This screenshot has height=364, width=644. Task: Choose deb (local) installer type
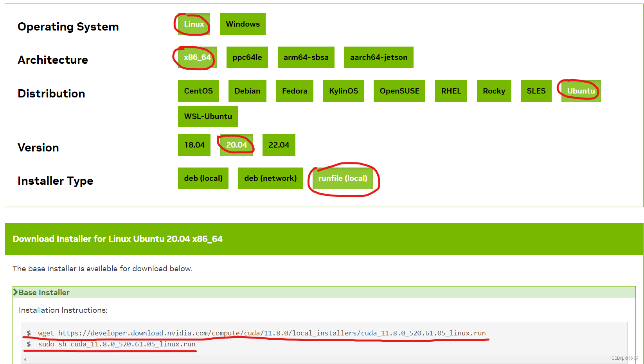click(203, 178)
